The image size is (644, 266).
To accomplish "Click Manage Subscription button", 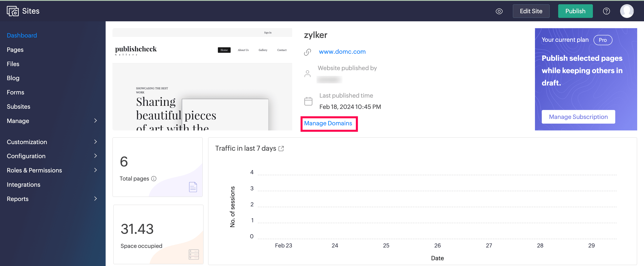I will [578, 117].
